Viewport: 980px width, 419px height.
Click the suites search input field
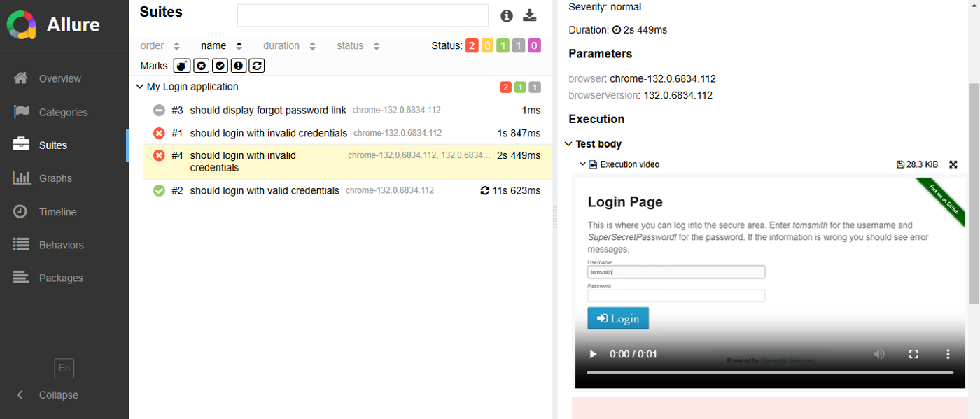coord(363,15)
